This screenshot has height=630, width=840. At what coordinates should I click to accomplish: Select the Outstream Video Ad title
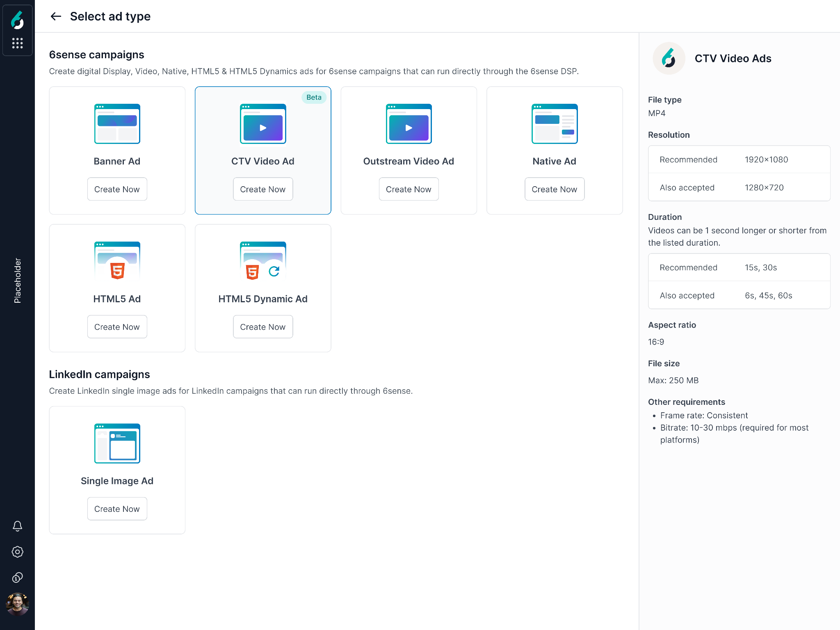409,161
